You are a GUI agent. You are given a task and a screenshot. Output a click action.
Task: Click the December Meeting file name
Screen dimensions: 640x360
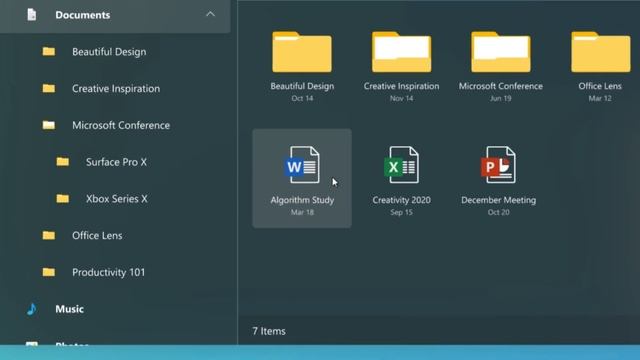coord(499,200)
